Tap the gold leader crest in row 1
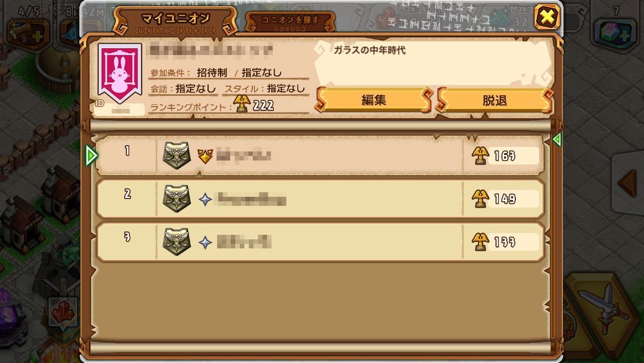The height and width of the screenshot is (363, 644). pyautogui.click(x=205, y=156)
